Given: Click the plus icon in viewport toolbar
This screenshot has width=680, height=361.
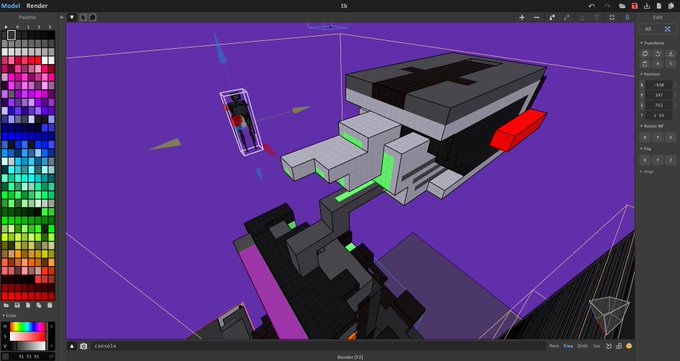Looking at the screenshot, I should pyautogui.click(x=522, y=17).
